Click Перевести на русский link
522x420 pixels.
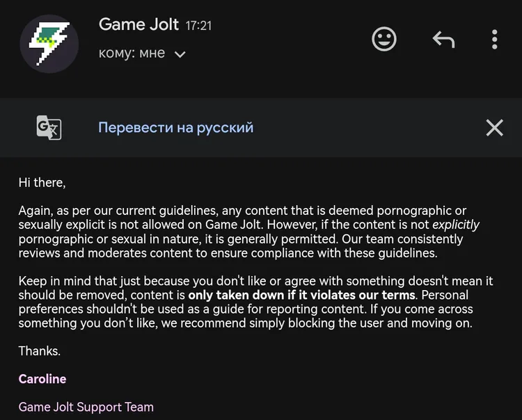click(176, 128)
